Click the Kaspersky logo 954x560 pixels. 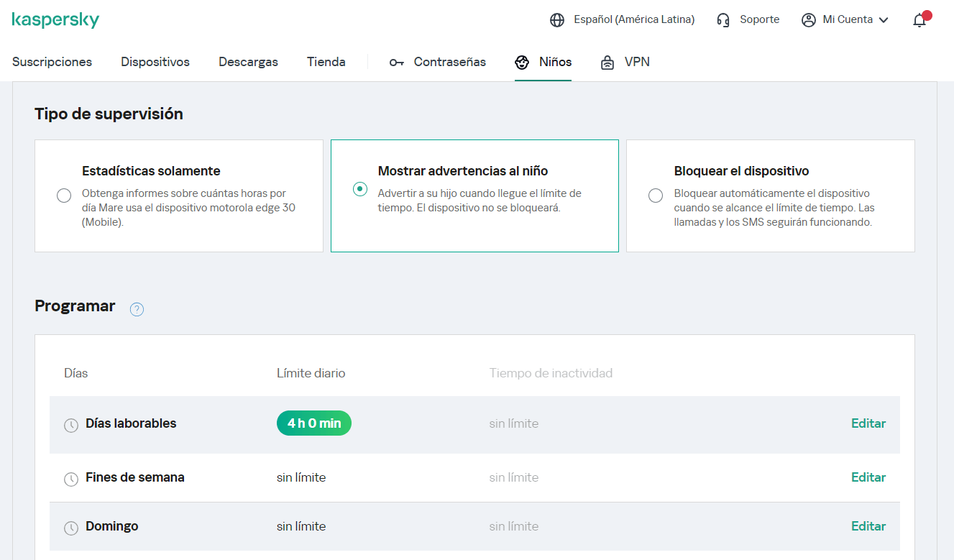[x=55, y=20]
